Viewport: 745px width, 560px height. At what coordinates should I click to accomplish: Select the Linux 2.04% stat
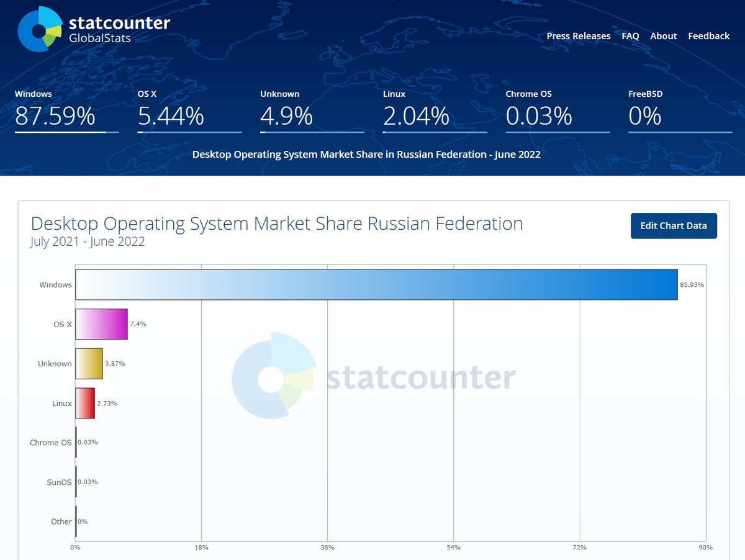pyautogui.click(x=435, y=111)
